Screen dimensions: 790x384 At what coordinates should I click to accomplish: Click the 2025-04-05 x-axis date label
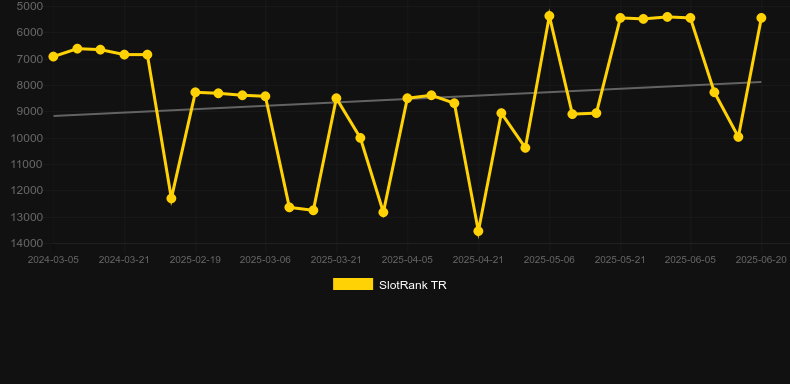(x=407, y=260)
